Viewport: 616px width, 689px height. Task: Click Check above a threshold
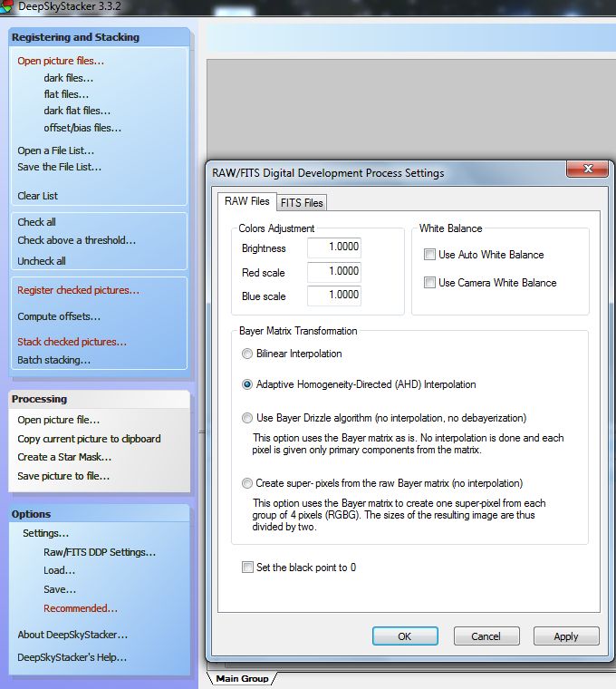[76, 240]
